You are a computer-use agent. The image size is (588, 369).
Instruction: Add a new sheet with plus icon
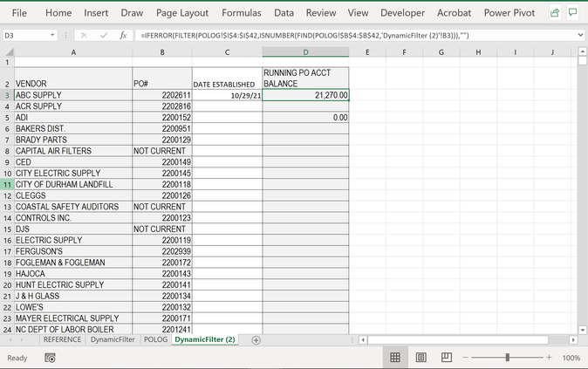256,340
